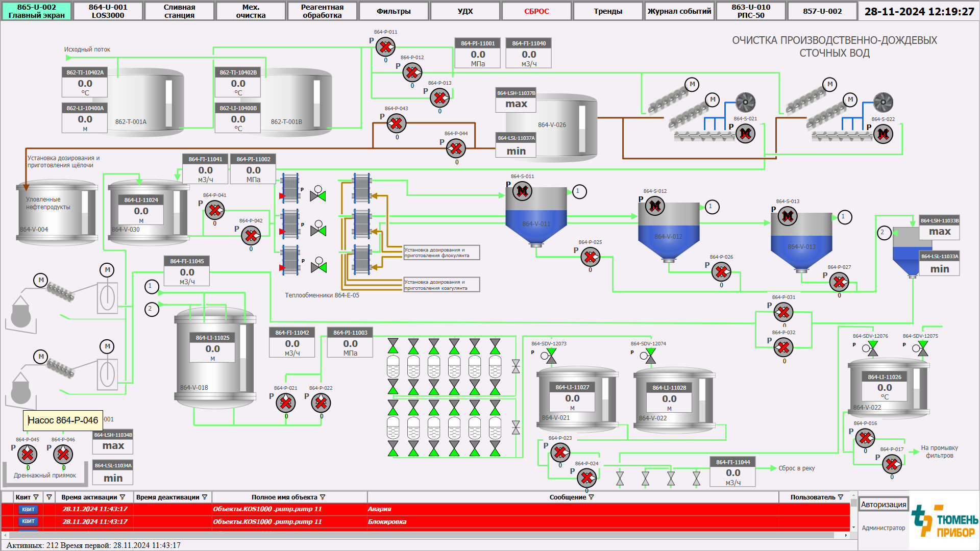Open filter on Сообщение column

[591, 497]
